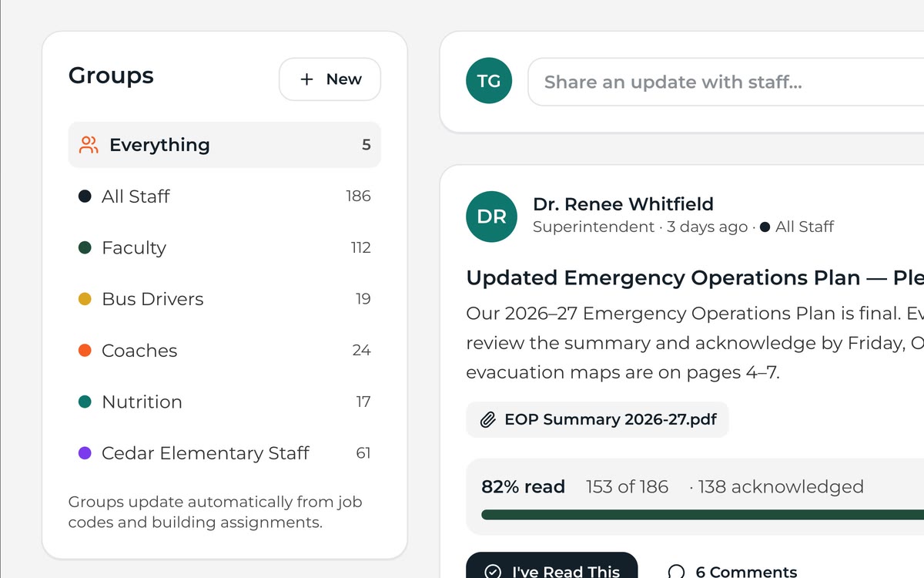924x578 pixels.
Task: Open the Bus Drivers group
Action: [x=225, y=299]
